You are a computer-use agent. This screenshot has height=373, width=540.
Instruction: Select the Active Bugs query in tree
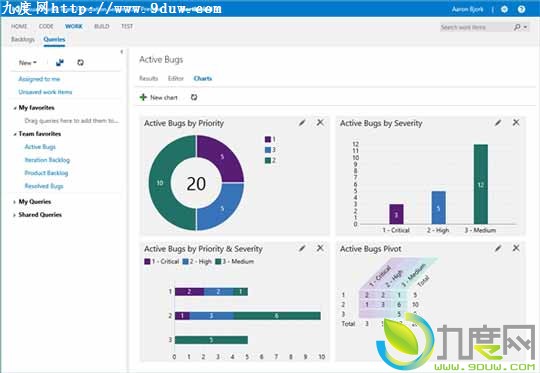click(40, 147)
